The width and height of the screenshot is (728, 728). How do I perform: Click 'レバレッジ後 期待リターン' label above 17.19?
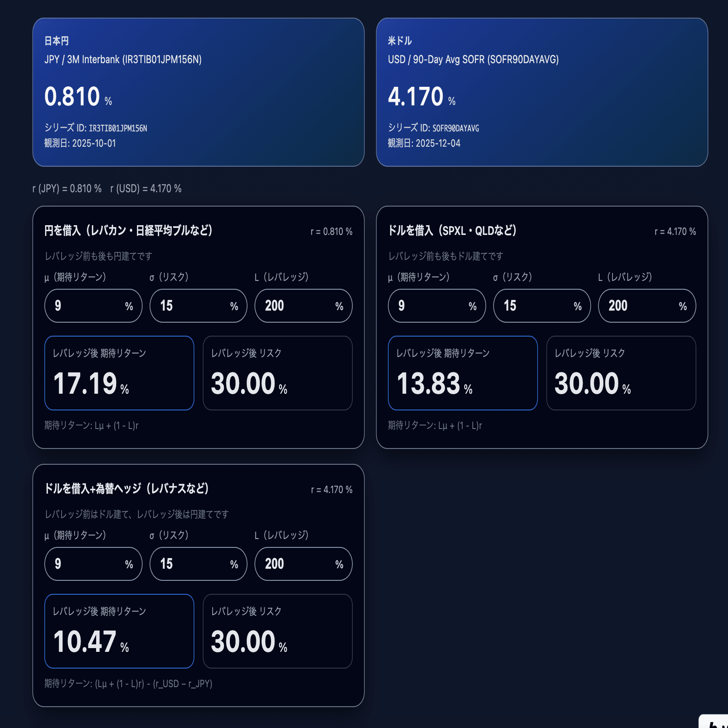(99, 353)
